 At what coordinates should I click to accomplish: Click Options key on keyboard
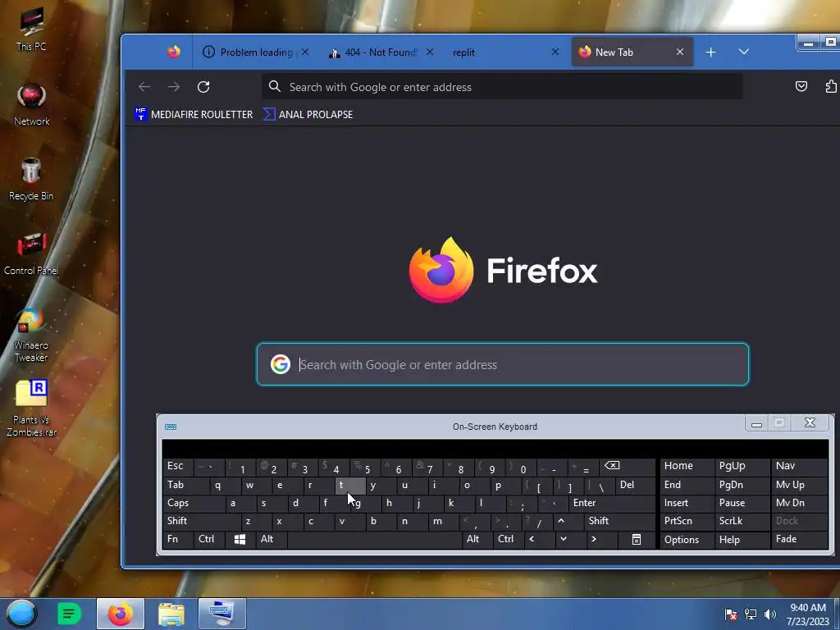pyautogui.click(x=687, y=540)
